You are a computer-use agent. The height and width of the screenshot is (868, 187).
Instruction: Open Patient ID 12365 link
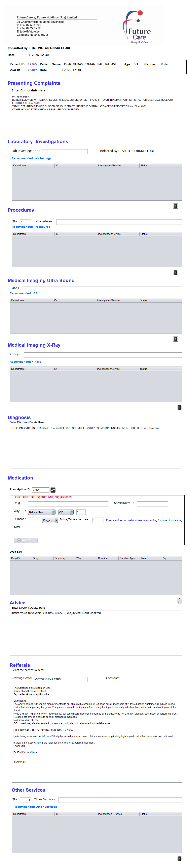(32, 64)
